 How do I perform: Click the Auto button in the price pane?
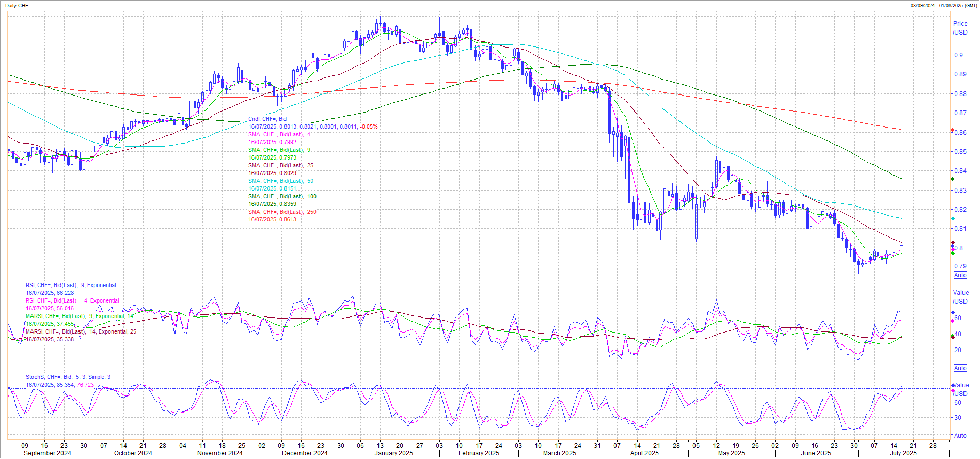click(960, 275)
